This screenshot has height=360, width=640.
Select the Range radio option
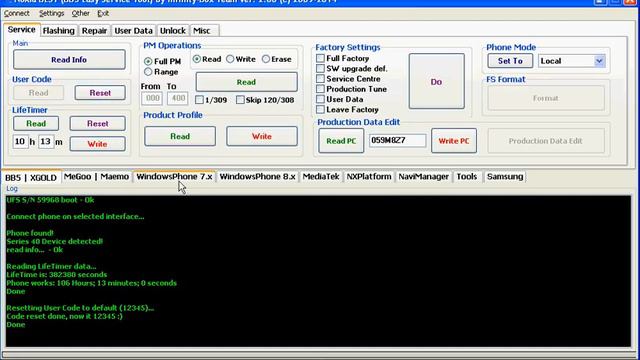[161, 72]
